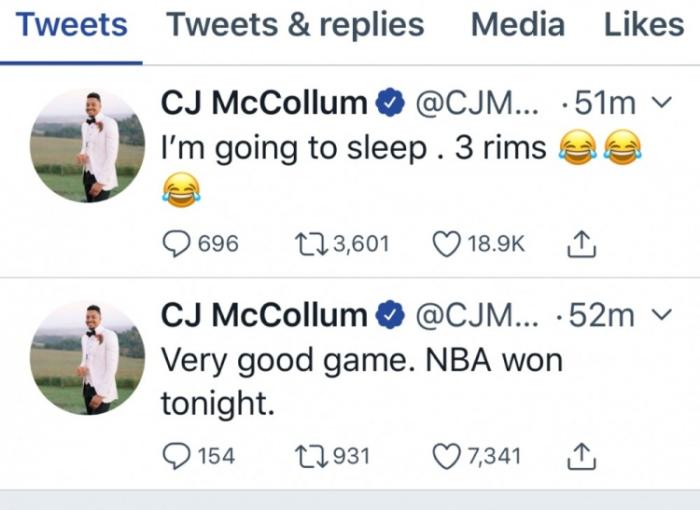Image resolution: width=700 pixels, height=510 pixels.
Task: Tap the profile photo on second tweet
Action: [x=87, y=359]
